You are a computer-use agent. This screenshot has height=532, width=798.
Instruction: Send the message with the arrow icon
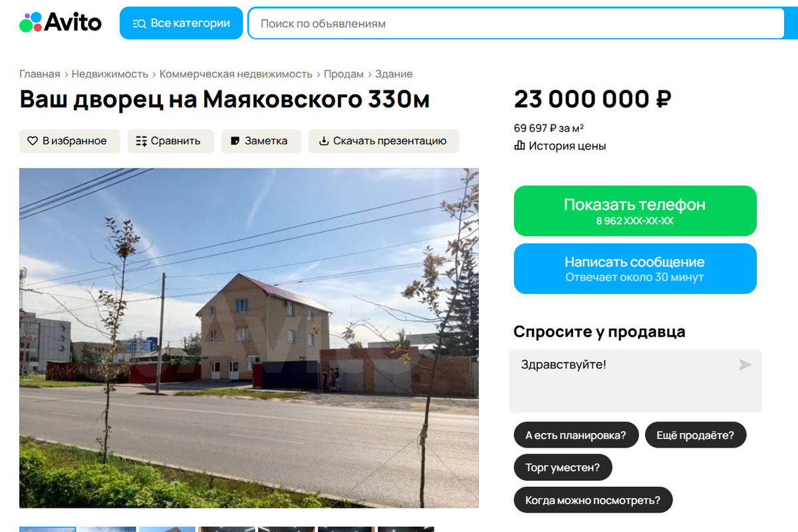coord(745,364)
